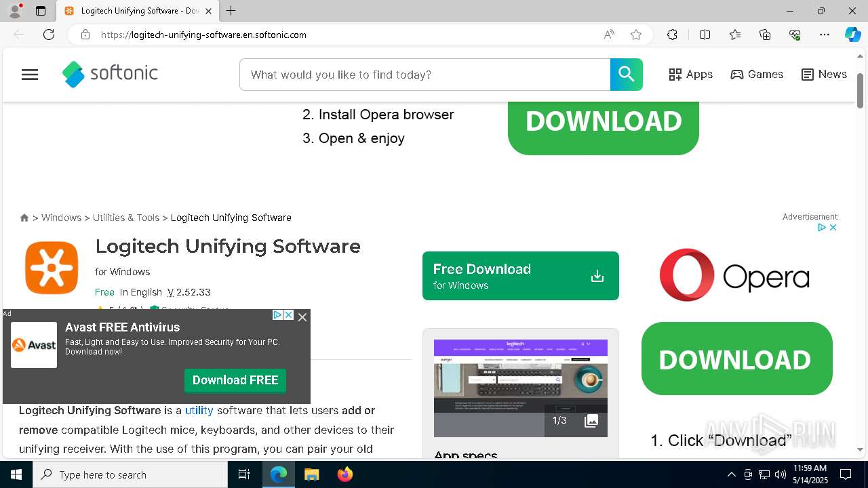The image size is (868, 488).
Task: Open the browser Extensions icon
Action: (x=672, y=35)
